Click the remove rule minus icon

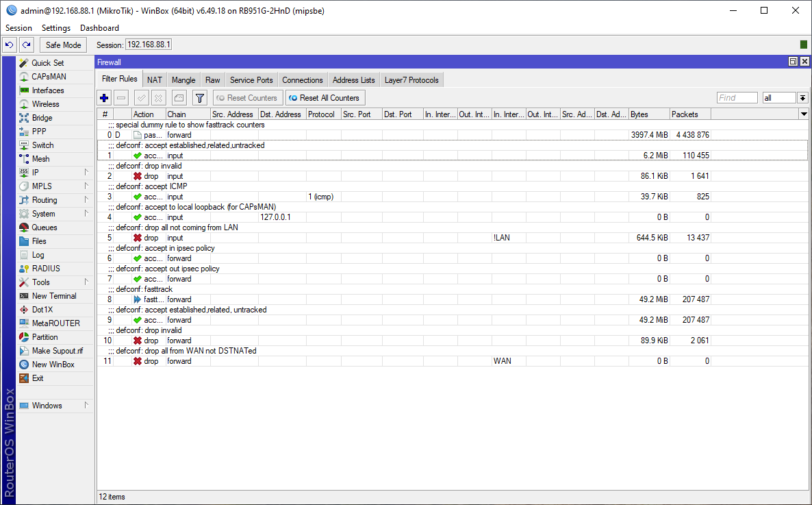point(121,98)
